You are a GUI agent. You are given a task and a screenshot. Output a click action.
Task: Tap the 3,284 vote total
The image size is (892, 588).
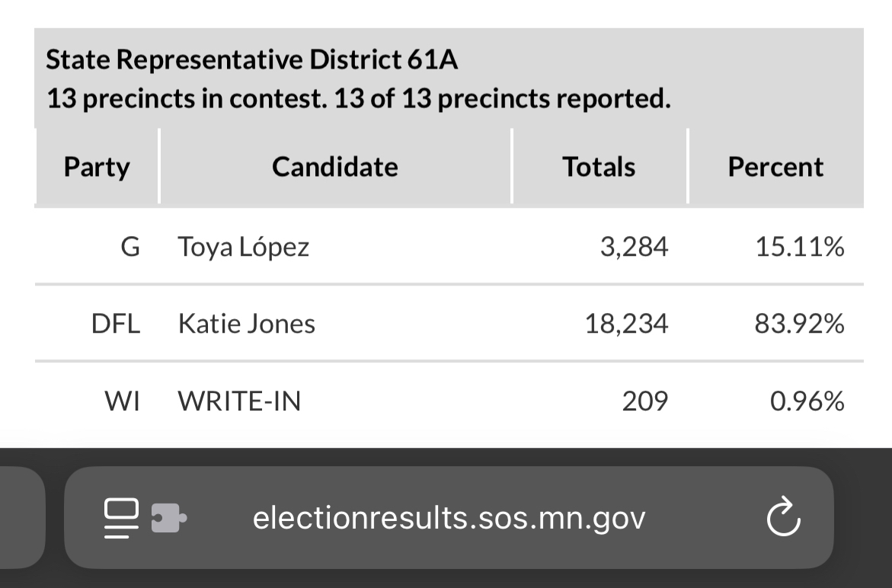point(634,247)
